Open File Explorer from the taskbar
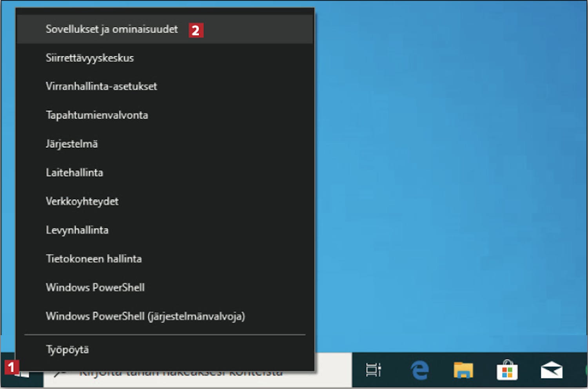 tap(463, 370)
